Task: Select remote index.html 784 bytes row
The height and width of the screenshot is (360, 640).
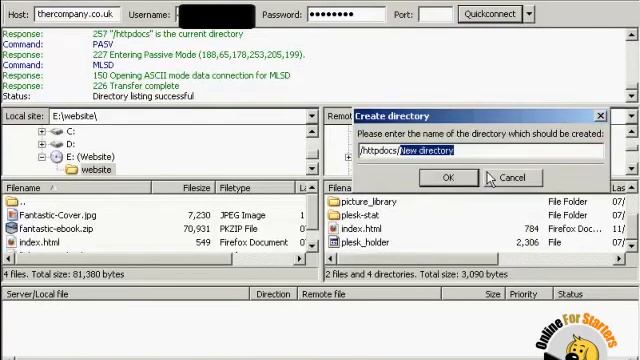Action: [x=476, y=229]
